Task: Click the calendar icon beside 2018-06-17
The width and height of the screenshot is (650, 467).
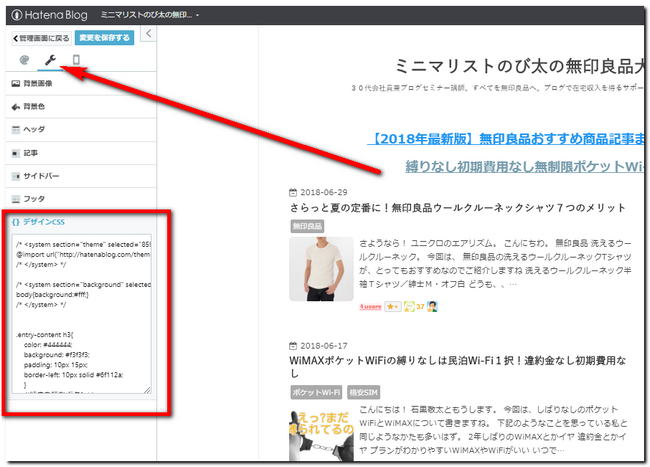Action: [x=293, y=346]
